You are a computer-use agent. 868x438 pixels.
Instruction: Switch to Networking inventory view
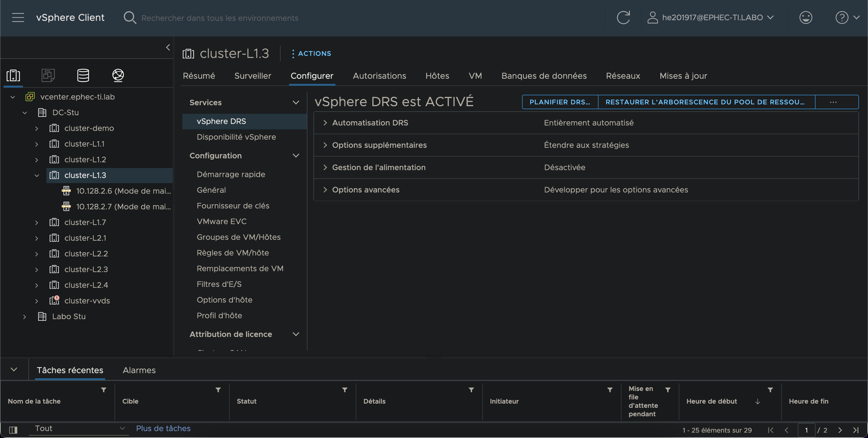coord(118,75)
